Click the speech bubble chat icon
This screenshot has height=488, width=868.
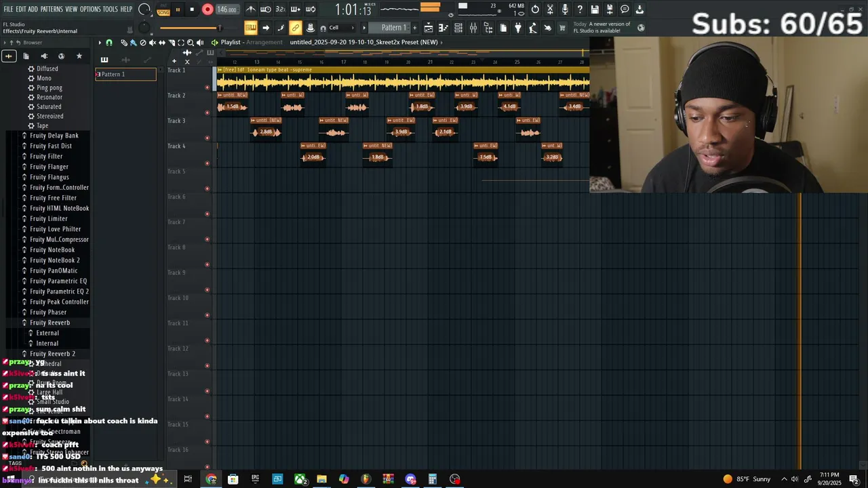pos(625,9)
